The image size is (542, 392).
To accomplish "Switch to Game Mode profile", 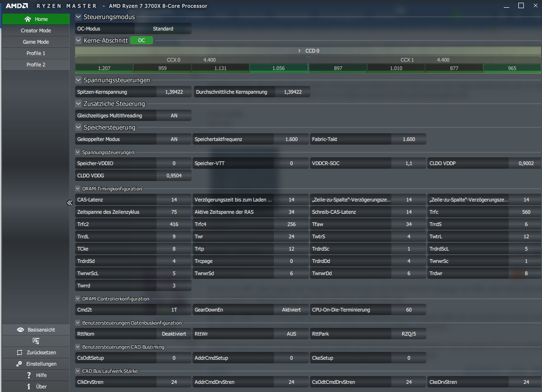I will pyautogui.click(x=35, y=42).
